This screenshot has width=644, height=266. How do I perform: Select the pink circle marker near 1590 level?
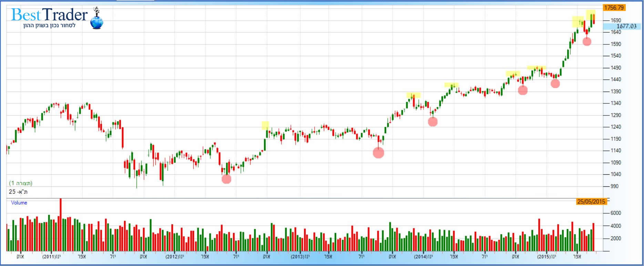point(587,41)
